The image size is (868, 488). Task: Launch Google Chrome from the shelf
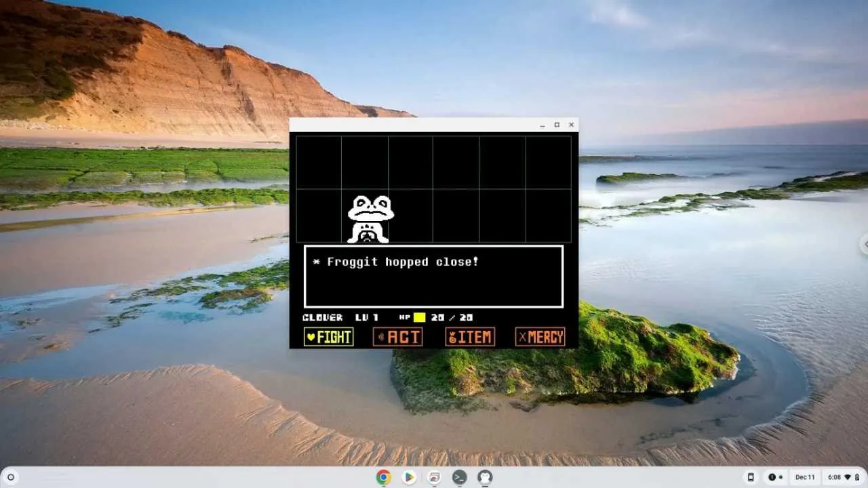tap(384, 477)
